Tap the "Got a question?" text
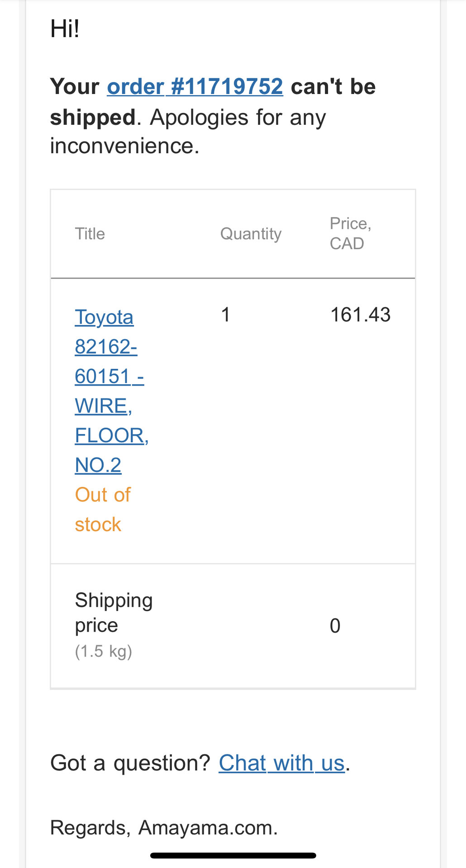466x868 pixels. pyautogui.click(x=130, y=763)
